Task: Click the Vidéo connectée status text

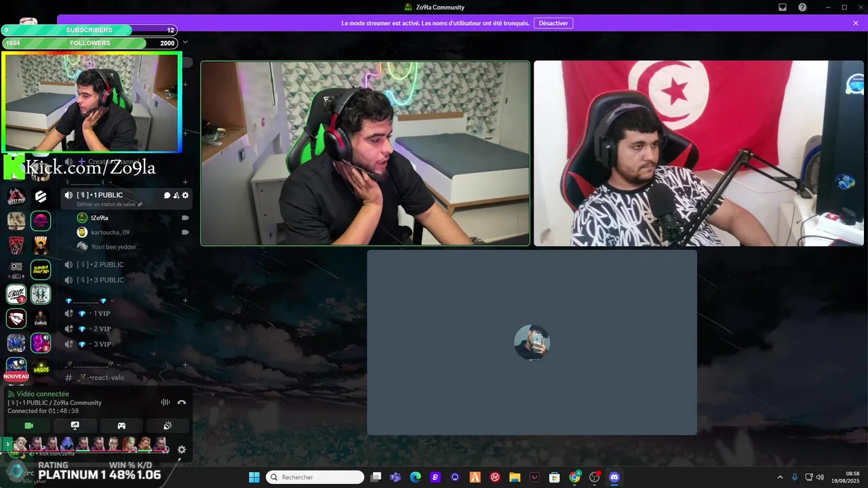Action: [x=43, y=394]
